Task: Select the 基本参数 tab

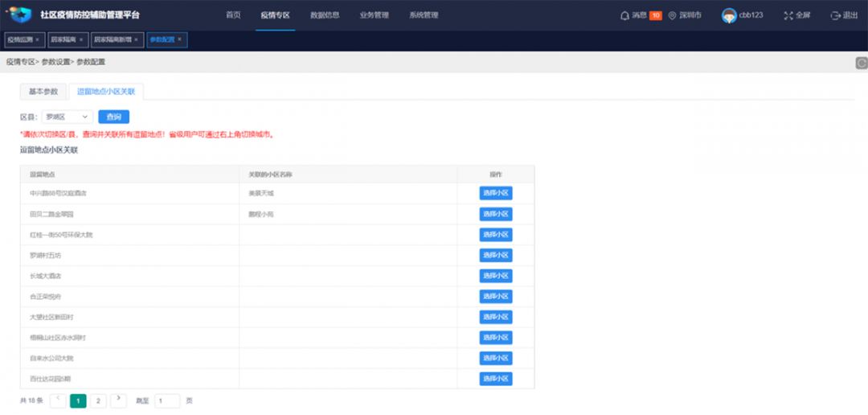Action: tap(43, 92)
